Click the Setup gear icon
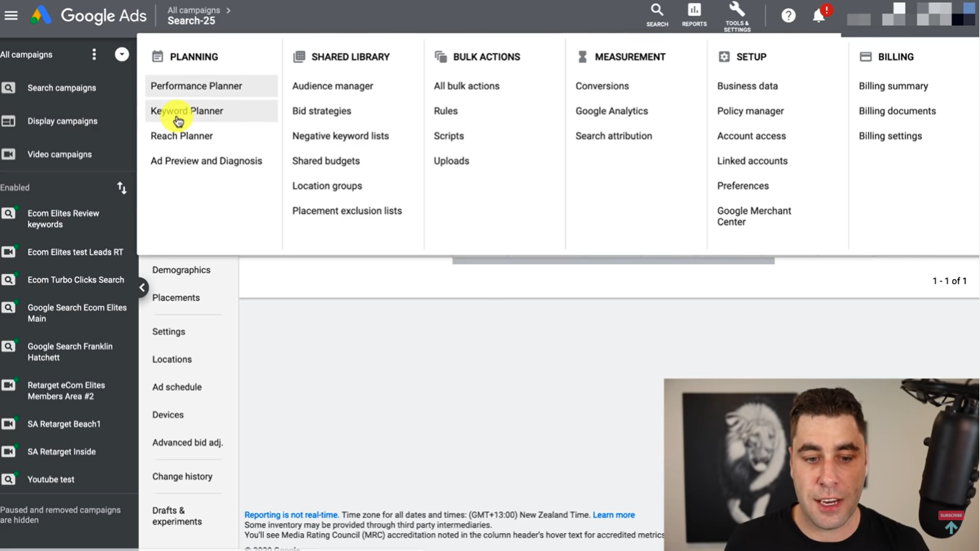 (724, 57)
